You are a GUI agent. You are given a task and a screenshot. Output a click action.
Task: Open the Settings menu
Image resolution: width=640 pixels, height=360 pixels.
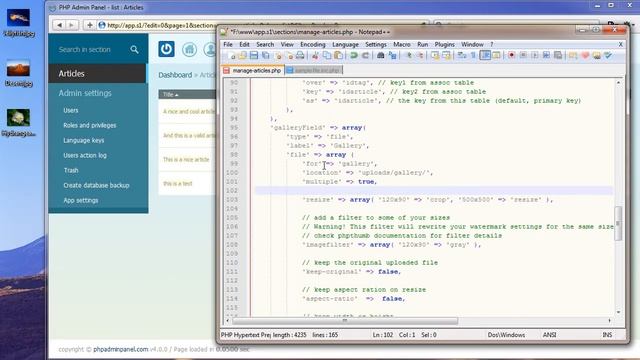tap(376, 44)
